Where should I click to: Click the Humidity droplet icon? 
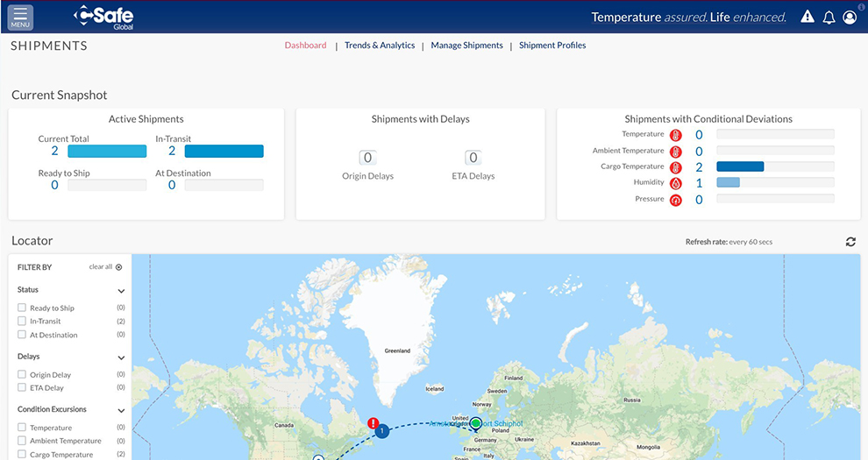[676, 183]
